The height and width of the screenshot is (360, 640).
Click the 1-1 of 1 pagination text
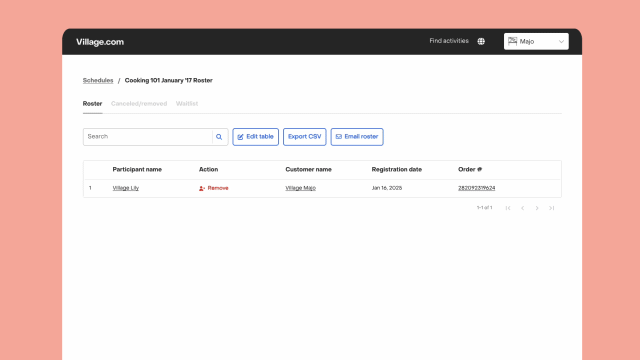click(x=484, y=208)
